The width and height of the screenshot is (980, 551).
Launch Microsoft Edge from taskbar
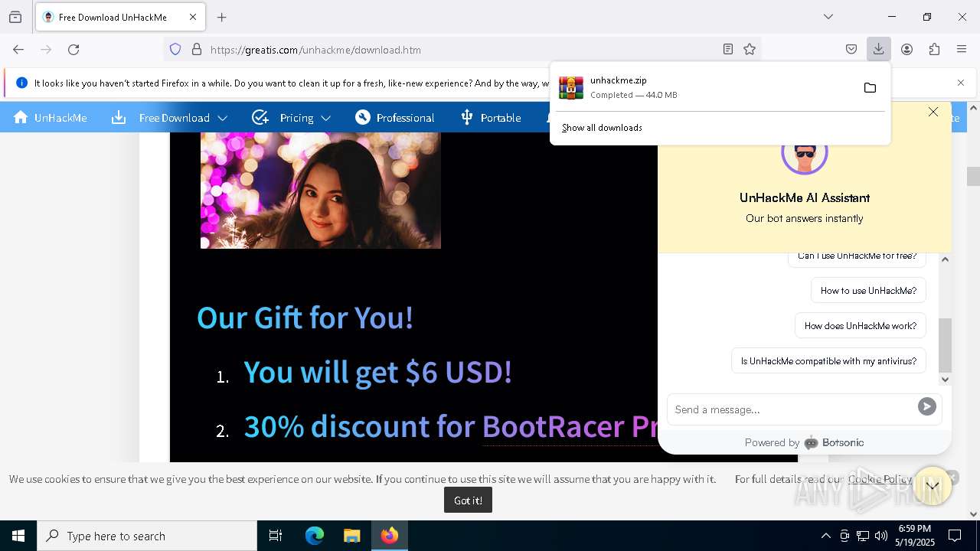coord(315,536)
